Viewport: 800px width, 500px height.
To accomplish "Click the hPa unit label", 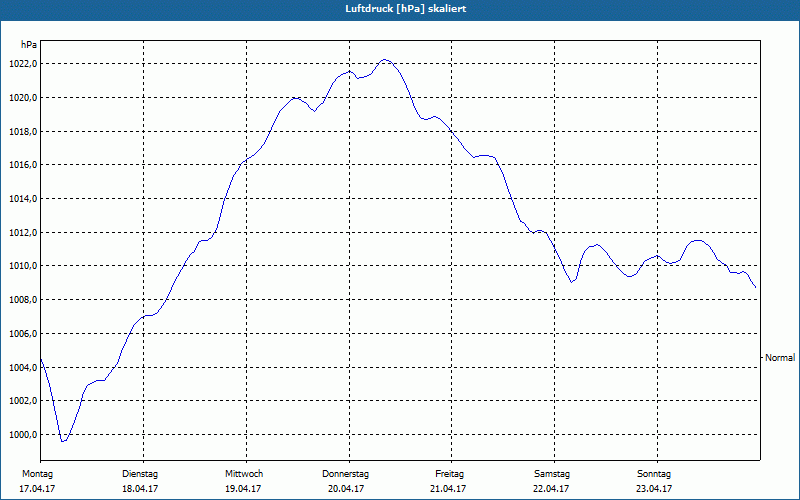I will 29,45.
